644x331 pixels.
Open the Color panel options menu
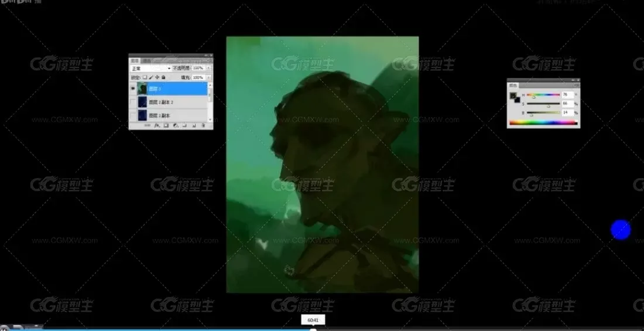[577, 85]
